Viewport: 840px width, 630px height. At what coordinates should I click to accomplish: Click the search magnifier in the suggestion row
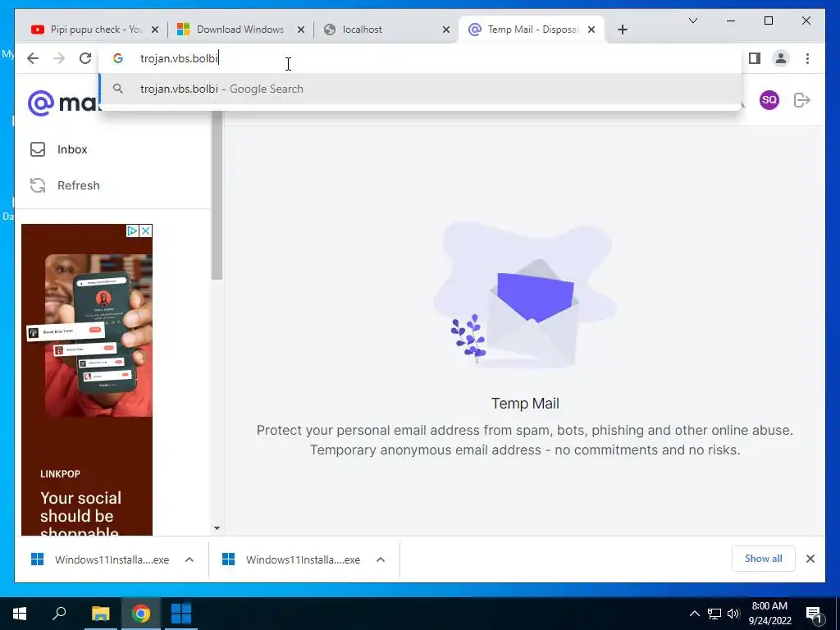118,89
